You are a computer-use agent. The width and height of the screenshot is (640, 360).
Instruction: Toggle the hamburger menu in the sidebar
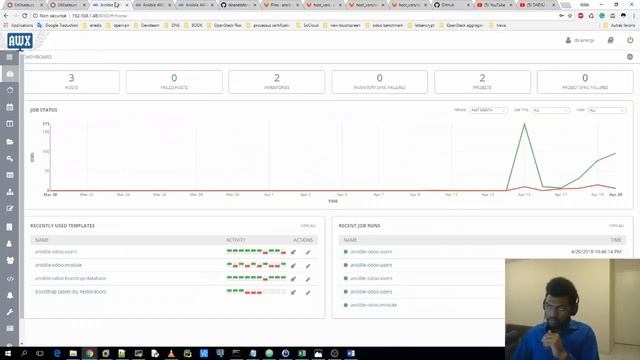click(9, 57)
